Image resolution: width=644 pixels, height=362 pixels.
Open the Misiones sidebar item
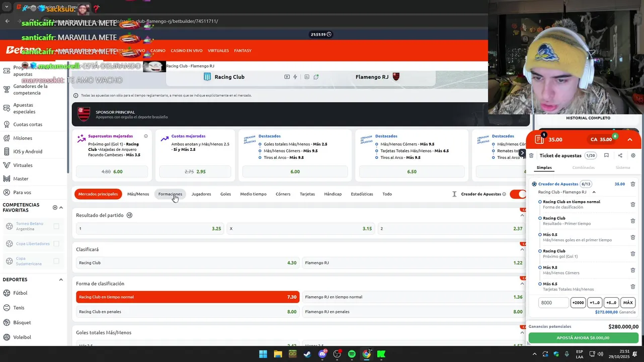[23, 138]
